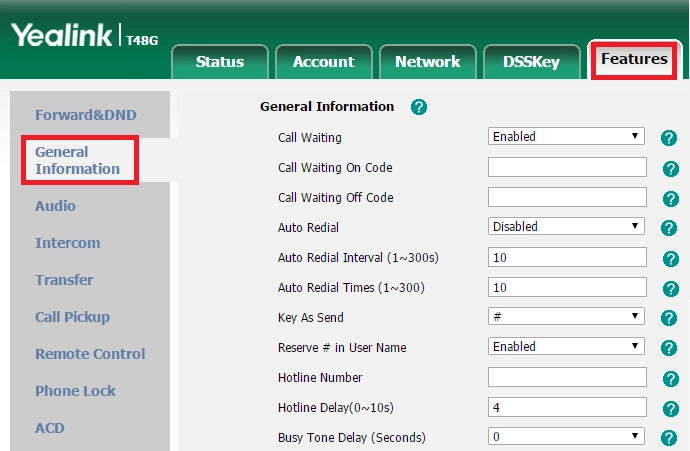The height and width of the screenshot is (451, 690).
Task: Open help for Busy Tone Delay
Action: [x=670, y=438]
